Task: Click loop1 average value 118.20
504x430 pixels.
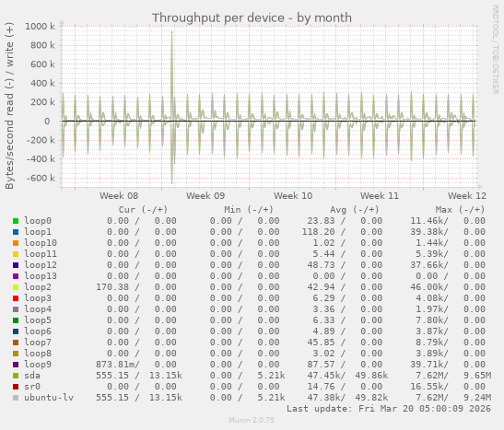Action: [x=318, y=232]
